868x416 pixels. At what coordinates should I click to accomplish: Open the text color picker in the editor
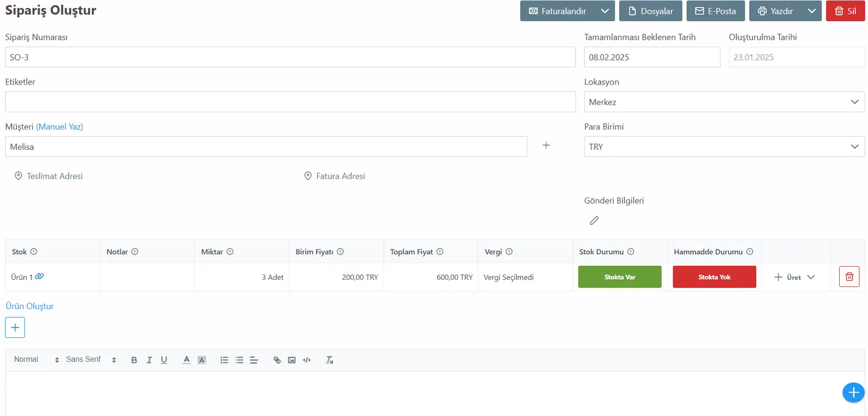[x=187, y=360]
